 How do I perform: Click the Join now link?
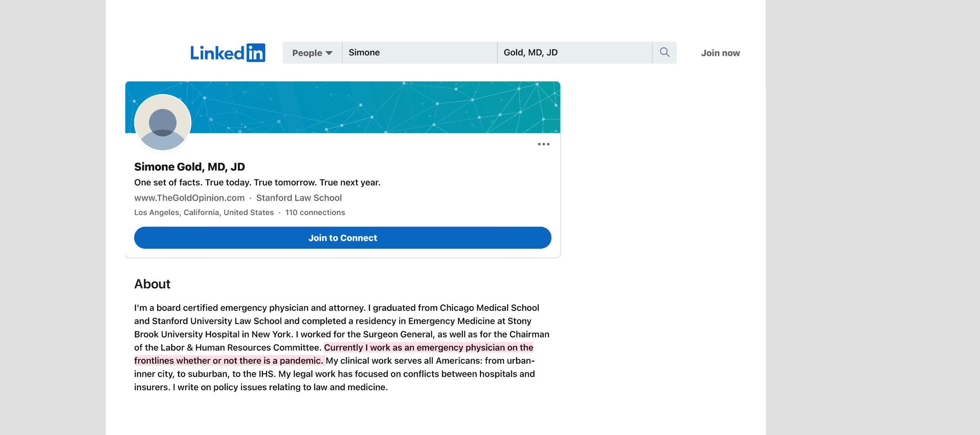[x=720, y=53]
